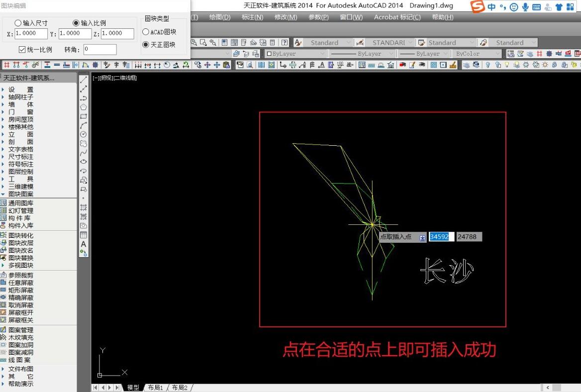Switch to the 布局1 layout tab
581x392 pixels.
(155, 388)
